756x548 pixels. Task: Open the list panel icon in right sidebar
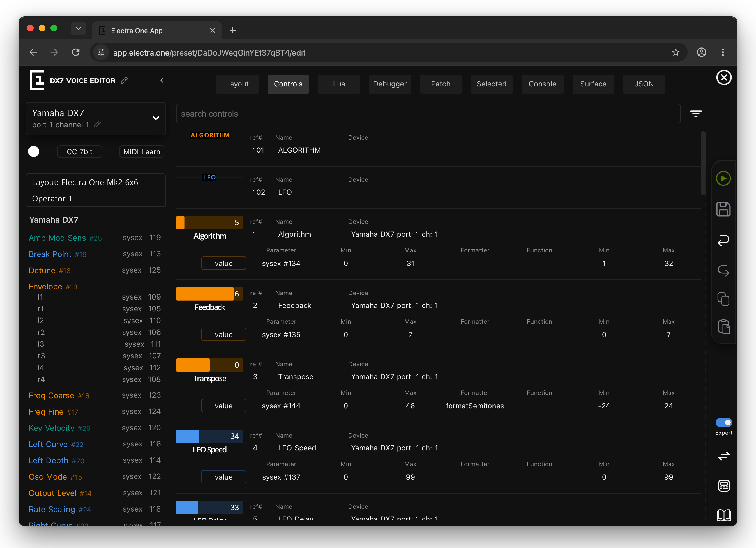[x=724, y=486]
